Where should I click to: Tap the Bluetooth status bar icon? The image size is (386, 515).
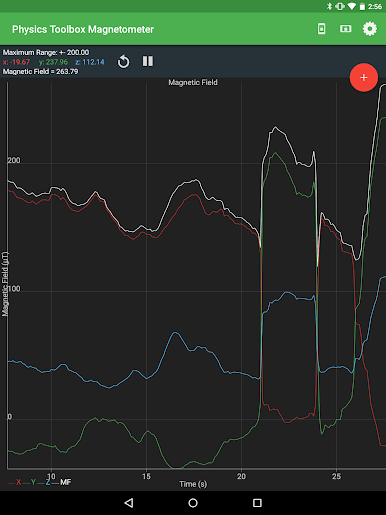coord(329,6)
